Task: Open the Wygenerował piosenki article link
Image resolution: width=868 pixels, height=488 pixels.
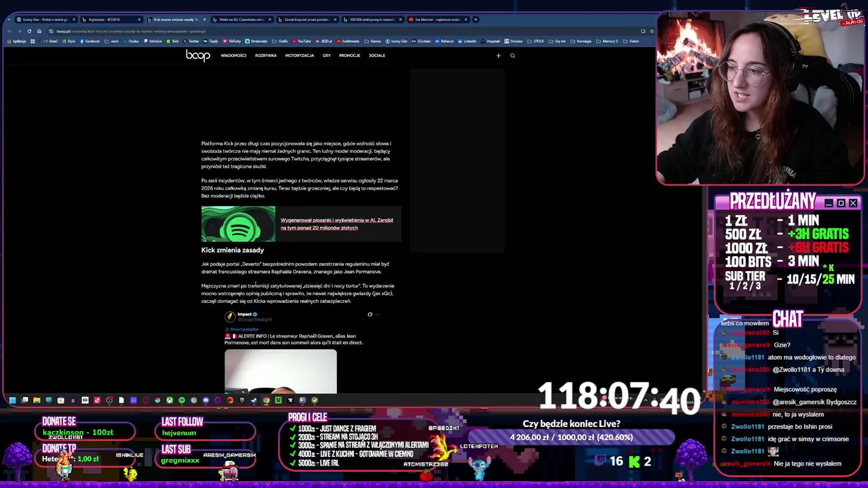Action: 337,224
